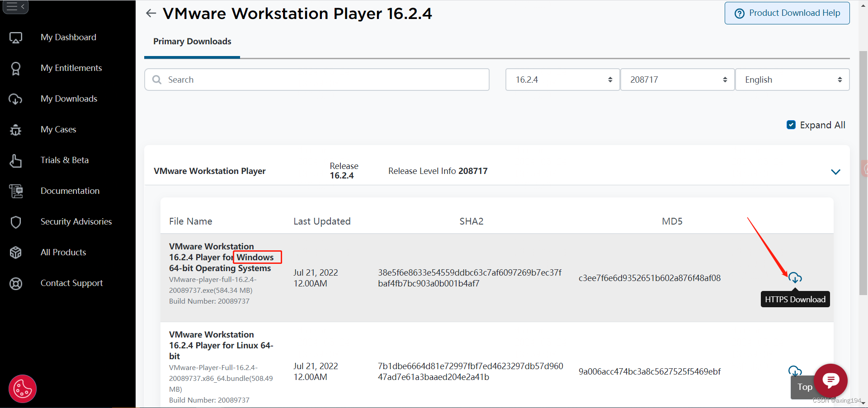Collapse the VMware Workstation Player section chevron

click(x=835, y=172)
